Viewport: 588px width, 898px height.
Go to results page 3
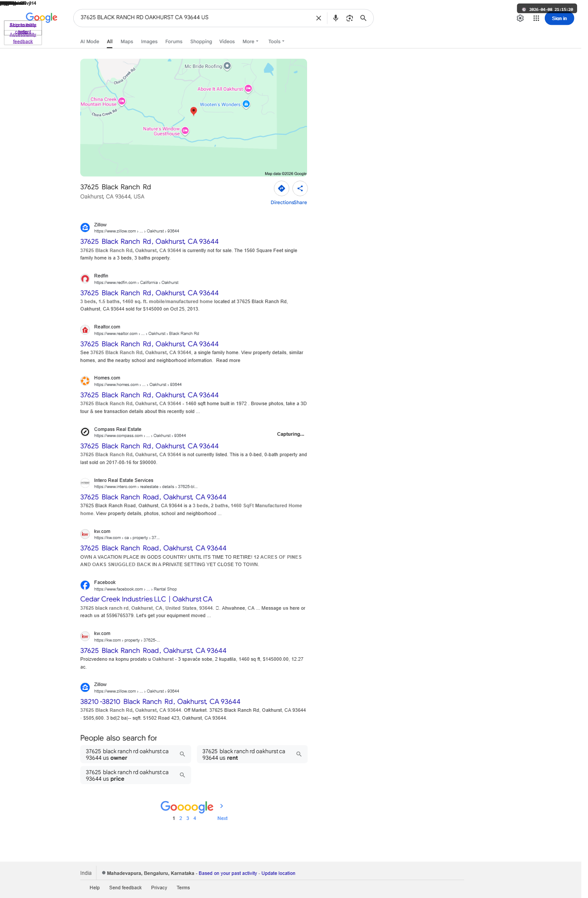pyautogui.click(x=188, y=818)
